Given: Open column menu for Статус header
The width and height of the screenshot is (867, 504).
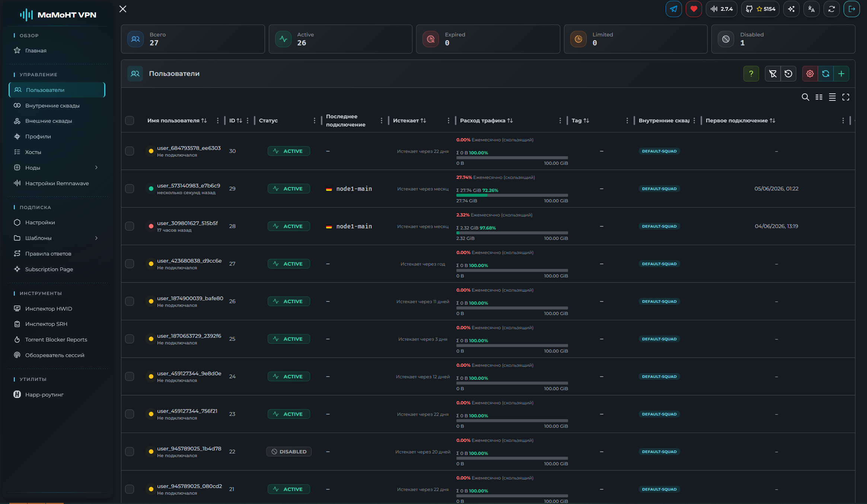Looking at the screenshot, I should [x=314, y=121].
